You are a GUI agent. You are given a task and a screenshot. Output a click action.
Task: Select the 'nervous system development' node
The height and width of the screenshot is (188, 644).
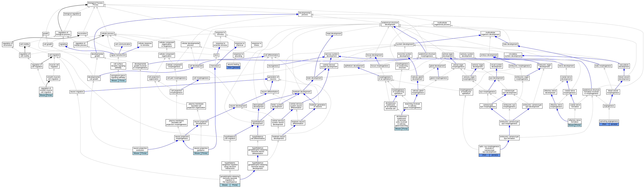click(x=332, y=55)
